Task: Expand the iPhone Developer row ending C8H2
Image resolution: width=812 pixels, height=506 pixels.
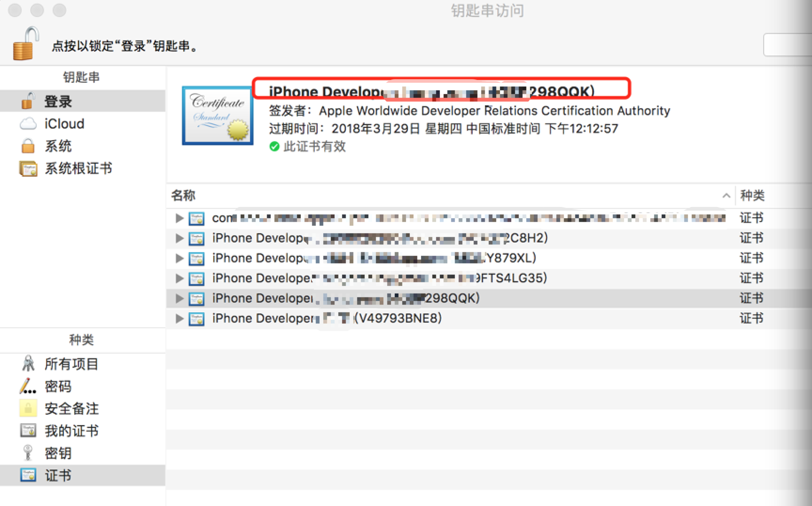Action: pyautogui.click(x=179, y=238)
